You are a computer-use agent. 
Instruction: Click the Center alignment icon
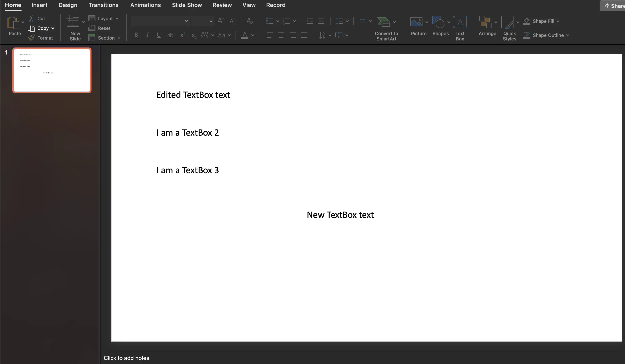point(281,35)
